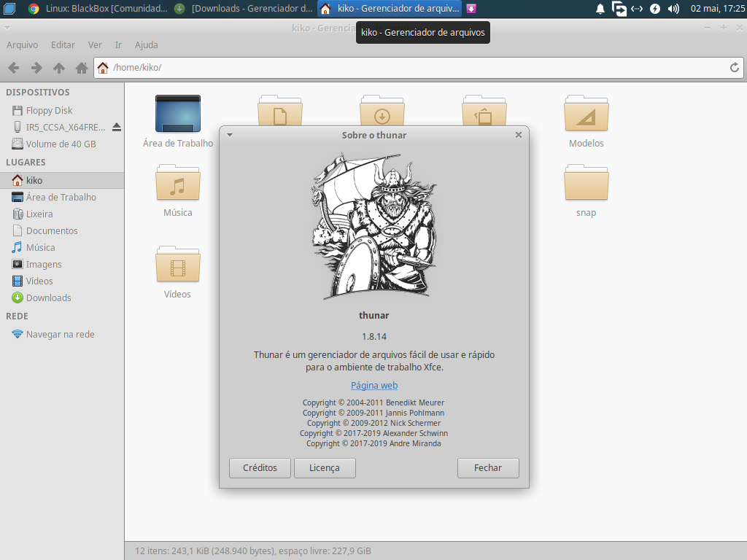Switch to Downloads file manager taskbar window

tap(244, 9)
